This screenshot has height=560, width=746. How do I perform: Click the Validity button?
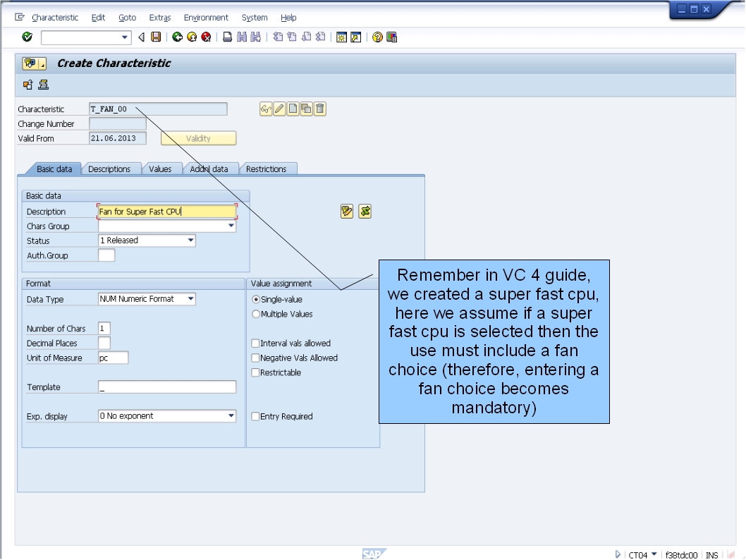pyautogui.click(x=197, y=138)
